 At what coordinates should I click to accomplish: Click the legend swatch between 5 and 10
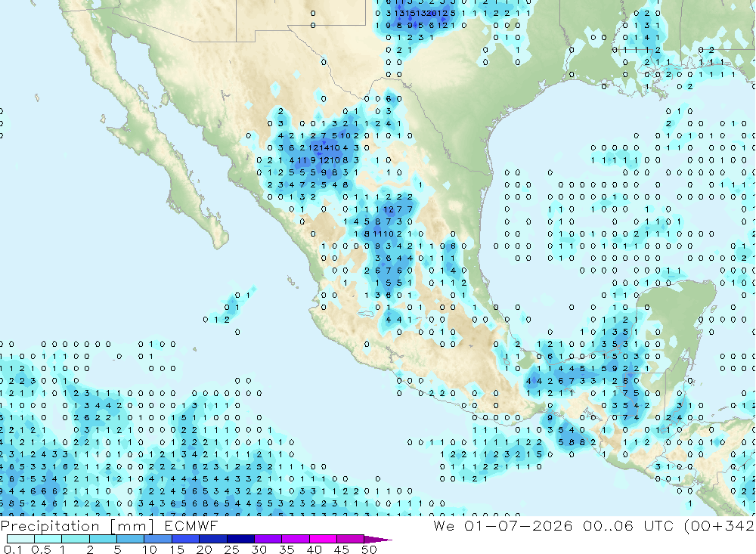[x=130, y=539]
